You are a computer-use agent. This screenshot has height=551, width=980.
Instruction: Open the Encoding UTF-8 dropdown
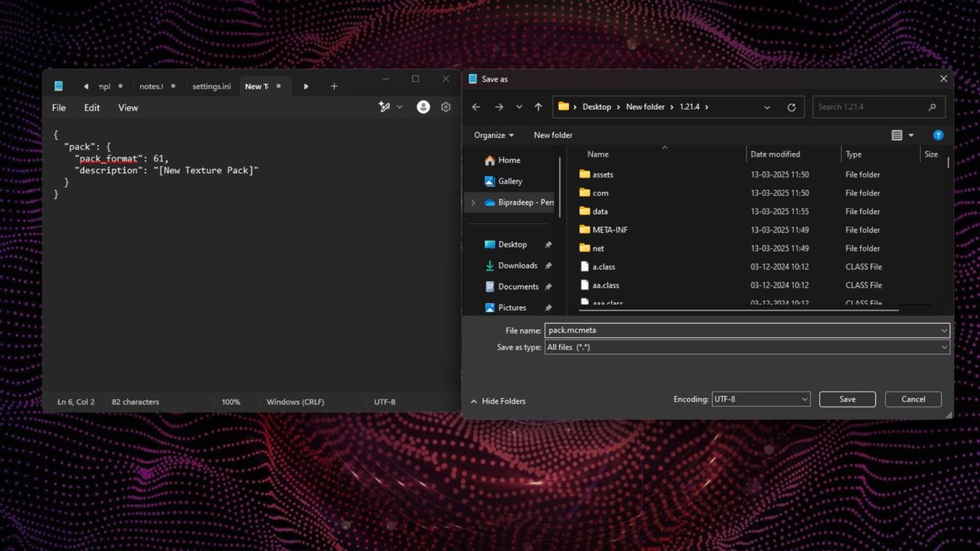click(x=761, y=399)
